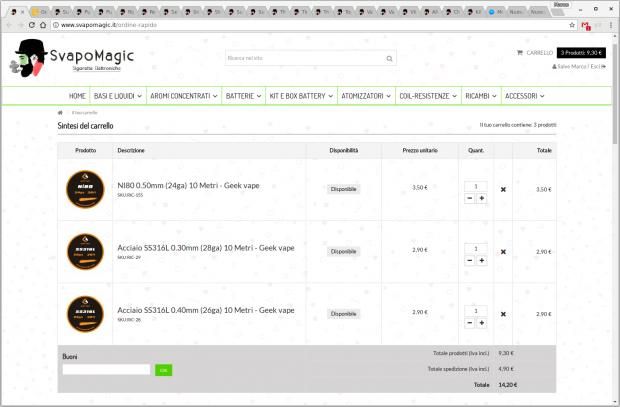Image resolution: width=620 pixels, height=407 pixels.
Task: Click the total 14,20 € value
Action: (508, 385)
